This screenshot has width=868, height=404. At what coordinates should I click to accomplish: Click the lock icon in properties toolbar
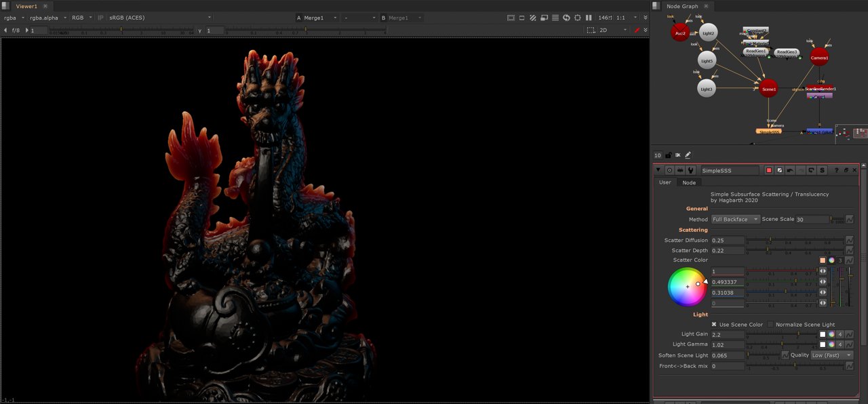coord(668,155)
